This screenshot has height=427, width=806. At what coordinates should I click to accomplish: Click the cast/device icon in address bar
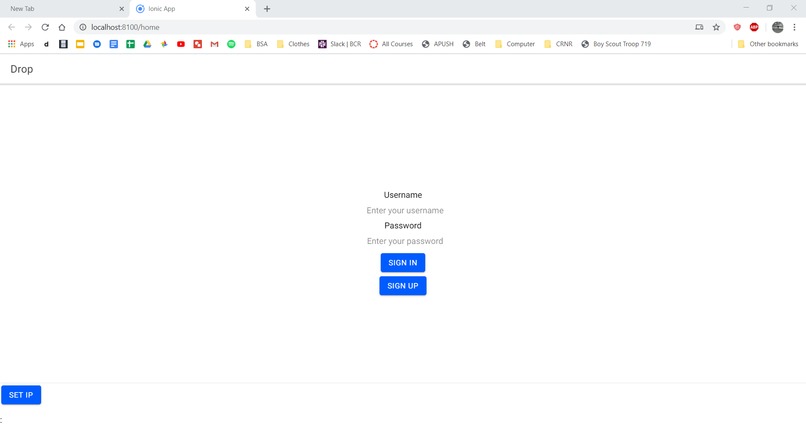pos(699,27)
